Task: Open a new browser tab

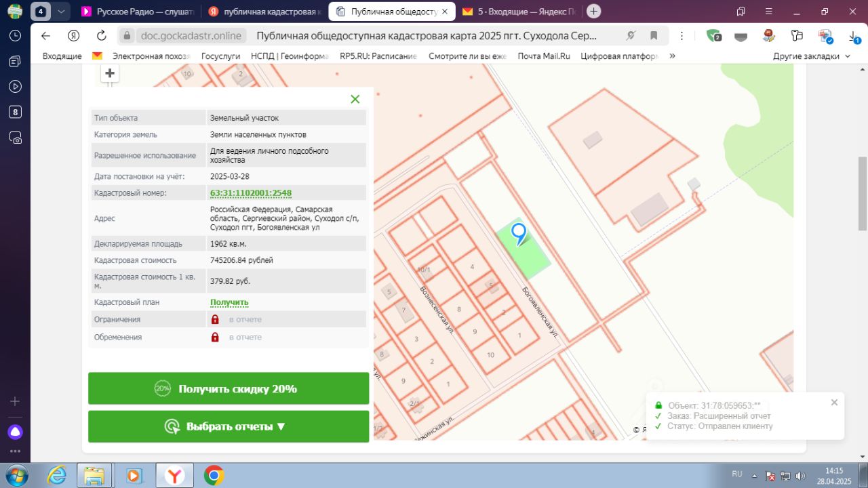Action: 593,12
